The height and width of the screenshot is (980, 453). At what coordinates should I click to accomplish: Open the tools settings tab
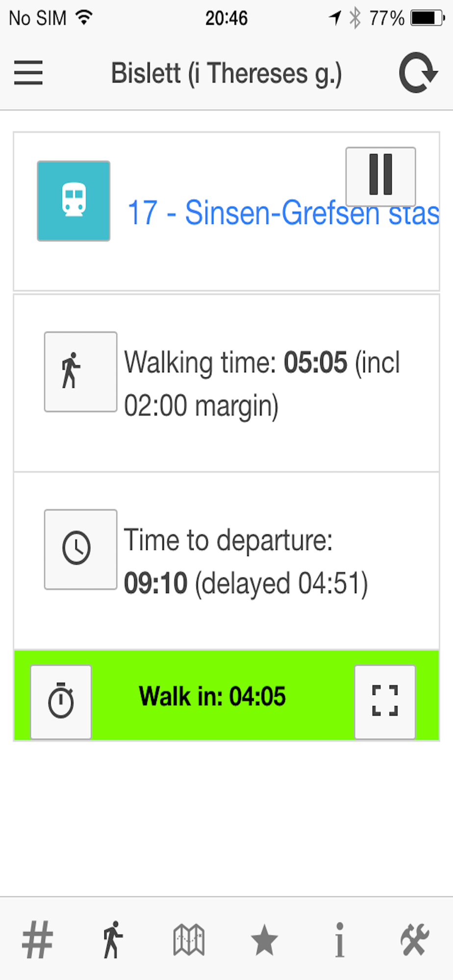[415, 939]
